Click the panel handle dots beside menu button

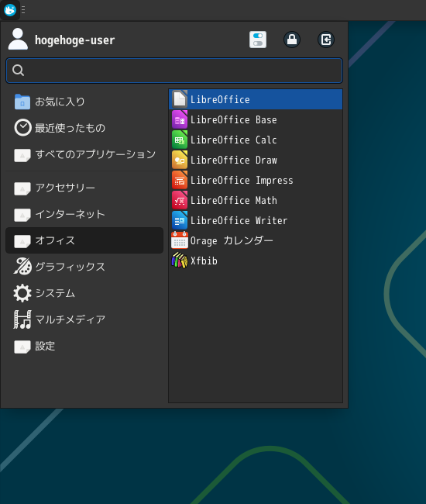pos(23,10)
